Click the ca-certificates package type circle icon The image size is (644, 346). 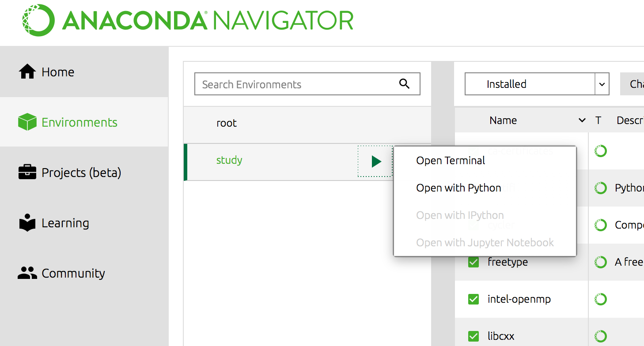pyautogui.click(x=601, y=151)
